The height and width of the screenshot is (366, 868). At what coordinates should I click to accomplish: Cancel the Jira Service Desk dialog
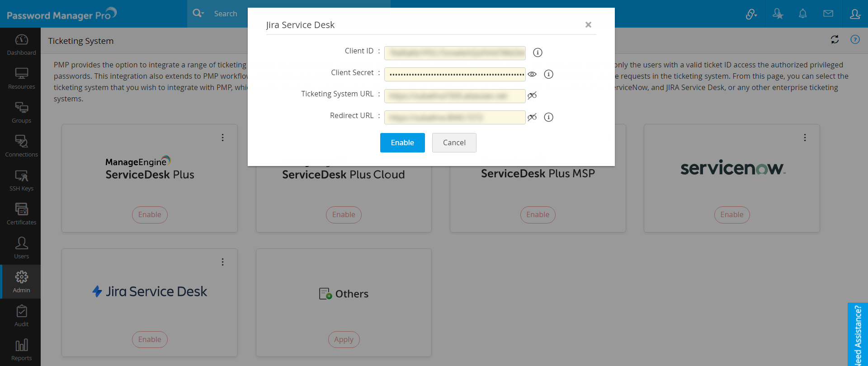pyautogui.click(x=454, y=143)
